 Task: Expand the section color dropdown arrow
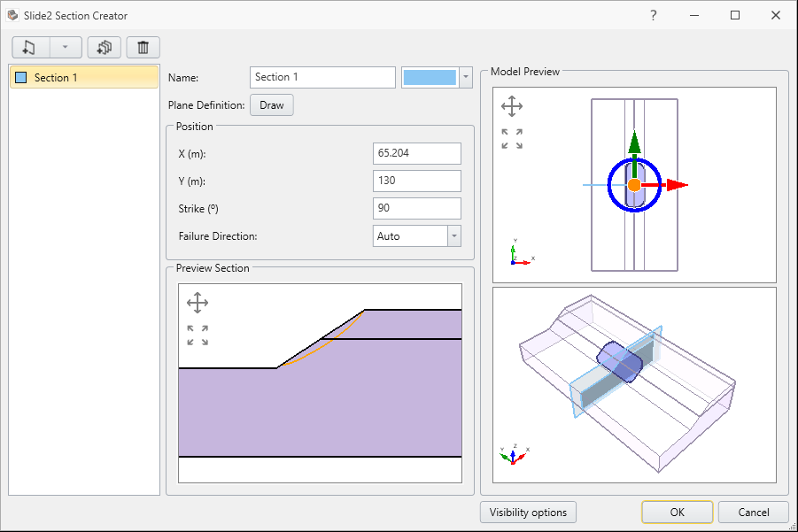tap(465, 77)
